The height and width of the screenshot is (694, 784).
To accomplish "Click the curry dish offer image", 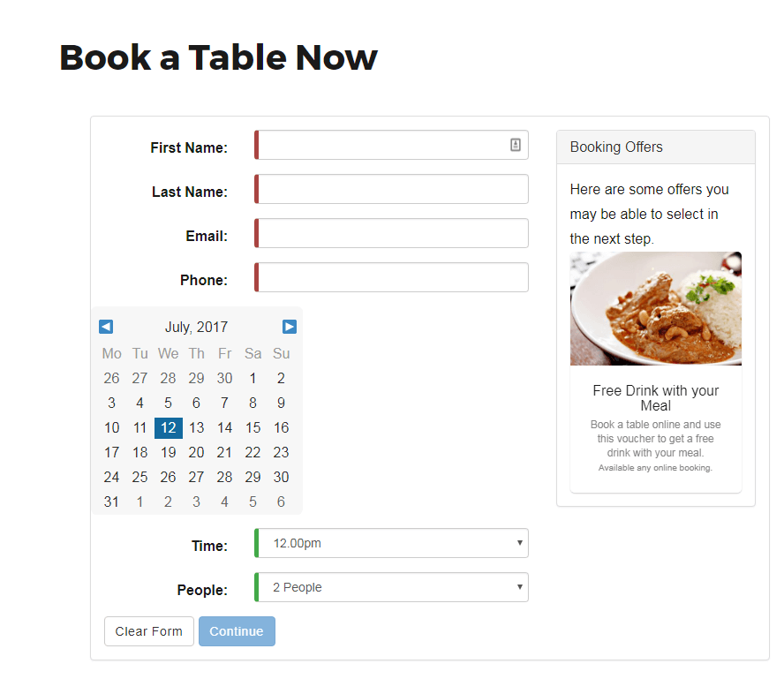I will pyautogui.click(x=656, y=308).
